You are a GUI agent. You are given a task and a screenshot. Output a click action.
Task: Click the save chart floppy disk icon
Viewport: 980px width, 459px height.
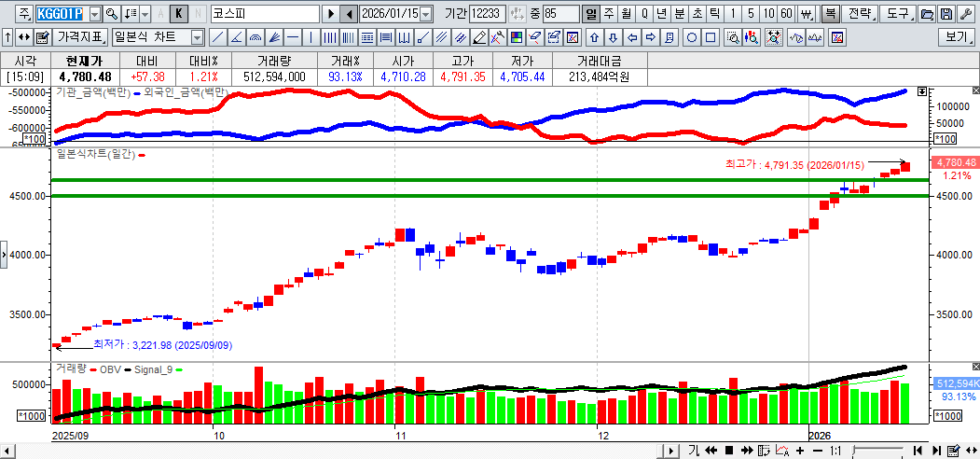946,15
